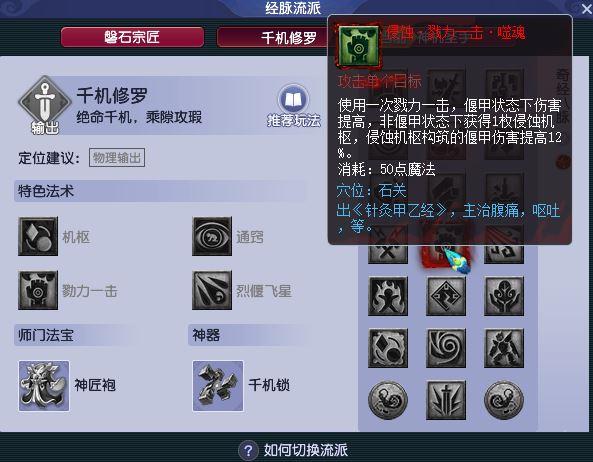
Task: Select the 勠力一击 hand skill icon
Action: [38, 290]
